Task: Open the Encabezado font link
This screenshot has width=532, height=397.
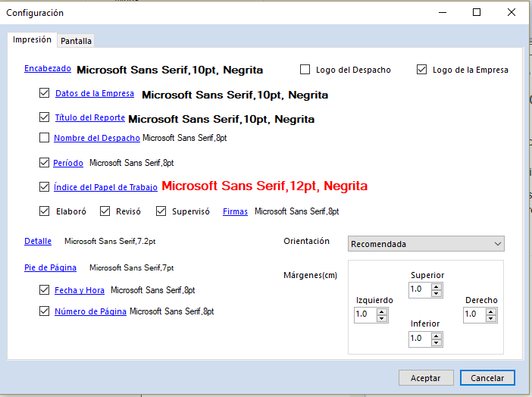Action: tap(48, 69)
